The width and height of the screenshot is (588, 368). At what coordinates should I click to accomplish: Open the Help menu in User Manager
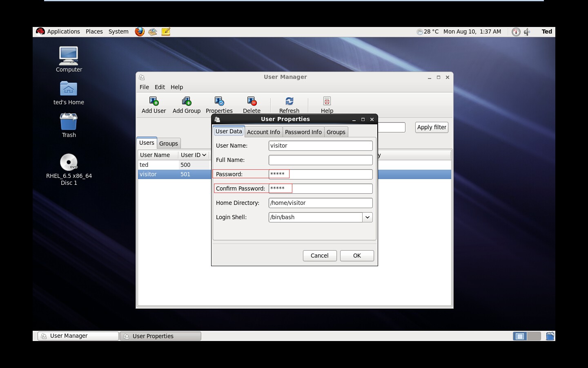coord(177,87)
